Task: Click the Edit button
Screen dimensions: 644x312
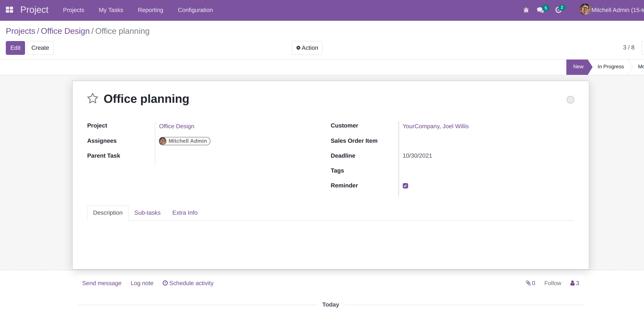Action: [x=15, y=48]
